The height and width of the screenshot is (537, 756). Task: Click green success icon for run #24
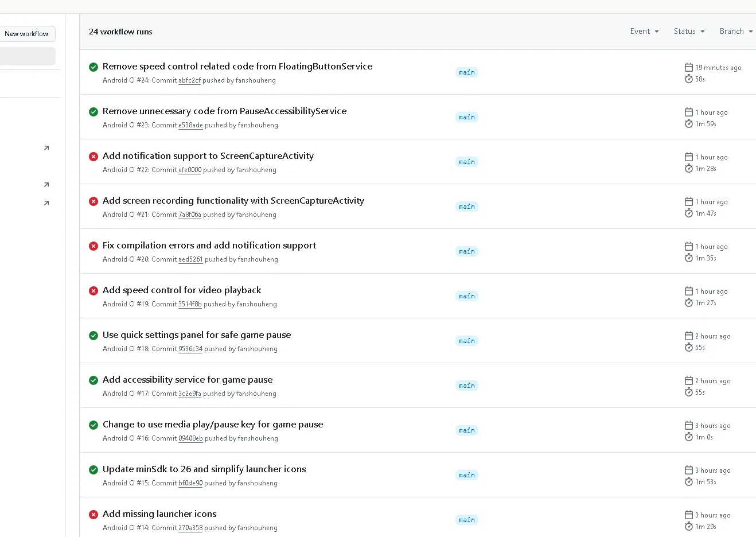pos(93,67)
